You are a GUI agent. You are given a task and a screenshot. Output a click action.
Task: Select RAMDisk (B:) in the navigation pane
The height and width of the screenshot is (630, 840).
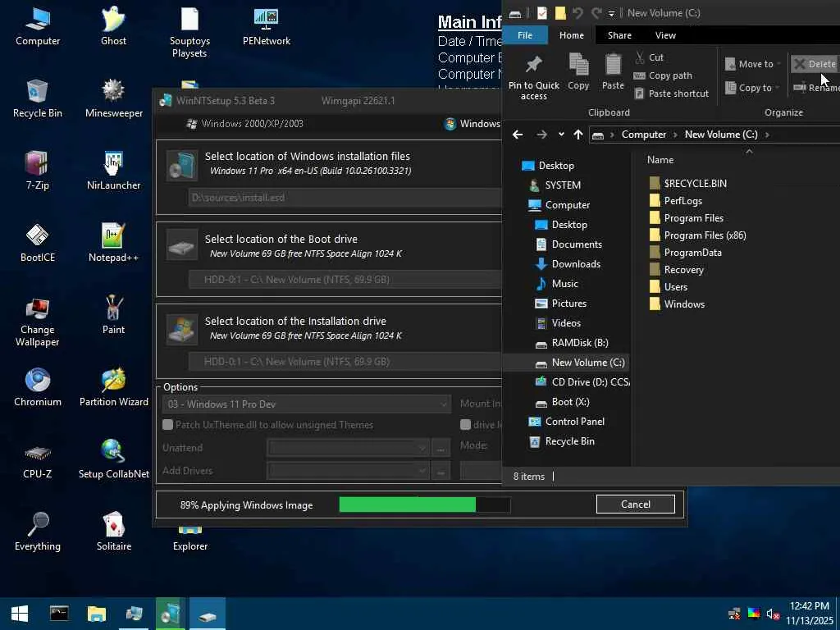click(572, 343)
